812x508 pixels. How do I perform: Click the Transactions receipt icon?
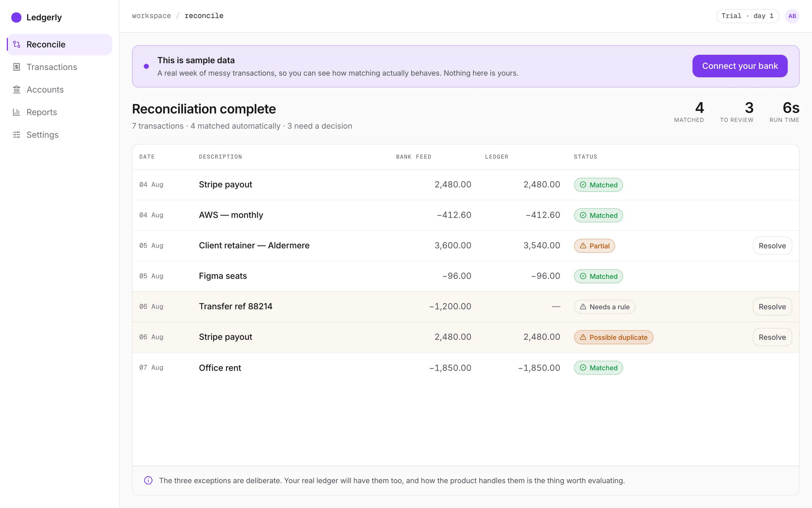pos(16,67)
